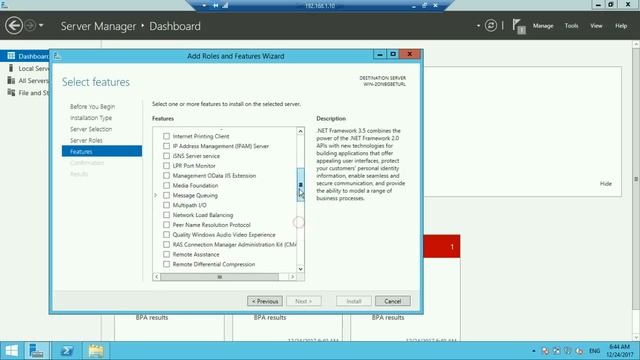Open the notifications flag icon
Viewport: 640px width, 360px height.
click(x=519, y=27)
